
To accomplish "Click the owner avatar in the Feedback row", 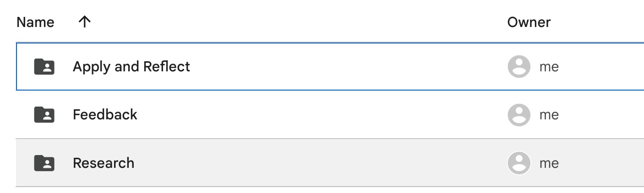I will tap(519, 114).
